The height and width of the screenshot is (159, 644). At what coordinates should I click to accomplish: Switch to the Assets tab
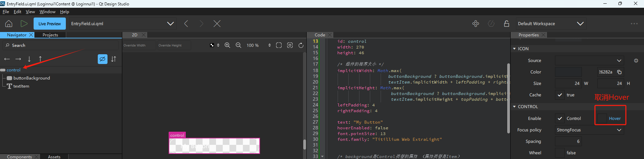[x=54, y=157]
